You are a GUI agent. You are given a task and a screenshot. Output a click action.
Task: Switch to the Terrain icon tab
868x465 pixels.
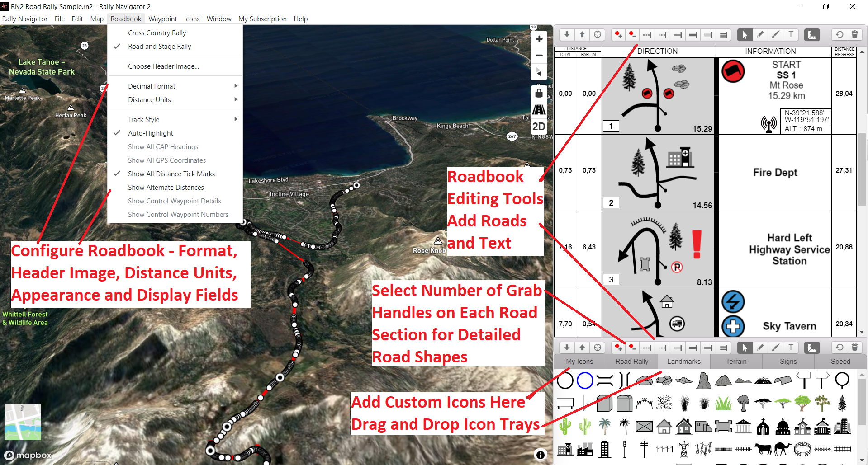pyautogui.click(x=736, y=362)
